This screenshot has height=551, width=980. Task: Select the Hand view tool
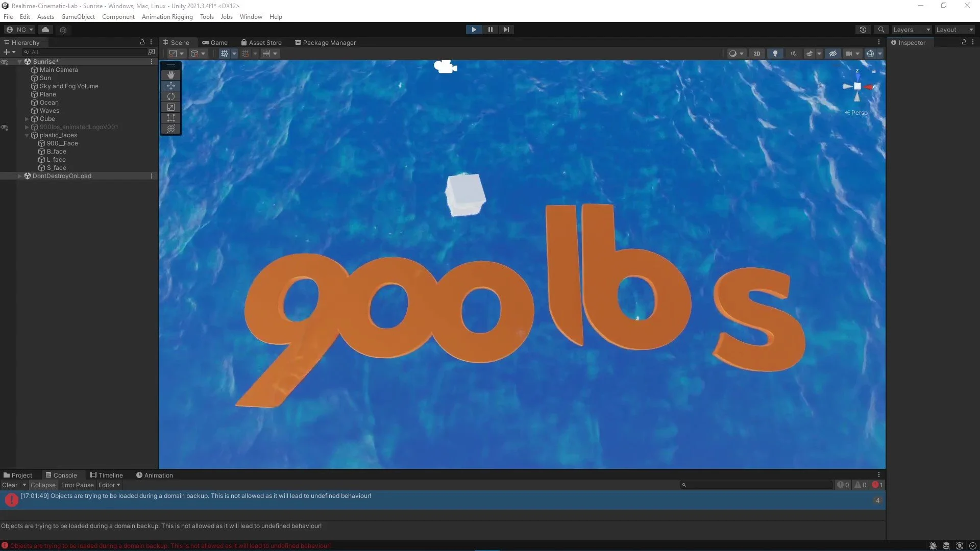click(x=171, y=75)
